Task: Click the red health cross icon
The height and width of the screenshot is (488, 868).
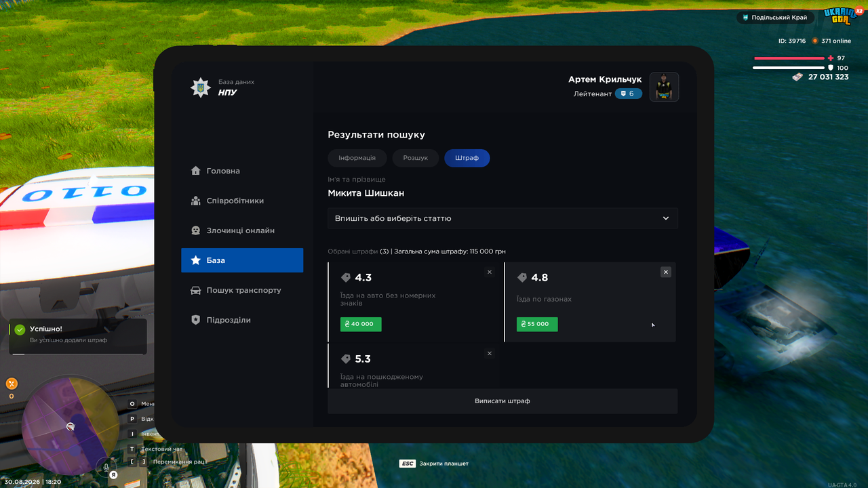Action: (x=831, y=58)
